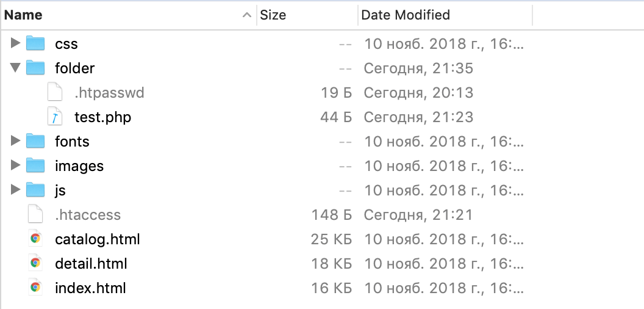Expand the js folder triangle

pos(15,190)
